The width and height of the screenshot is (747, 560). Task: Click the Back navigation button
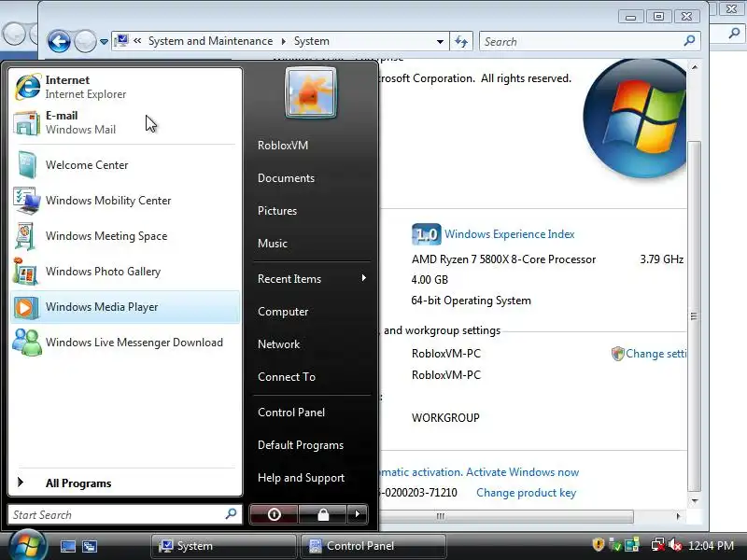click(x=59, y=41)
